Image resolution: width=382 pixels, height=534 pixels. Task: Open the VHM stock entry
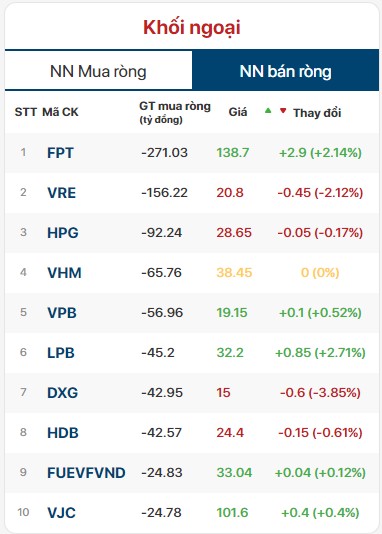click(64, 273)
